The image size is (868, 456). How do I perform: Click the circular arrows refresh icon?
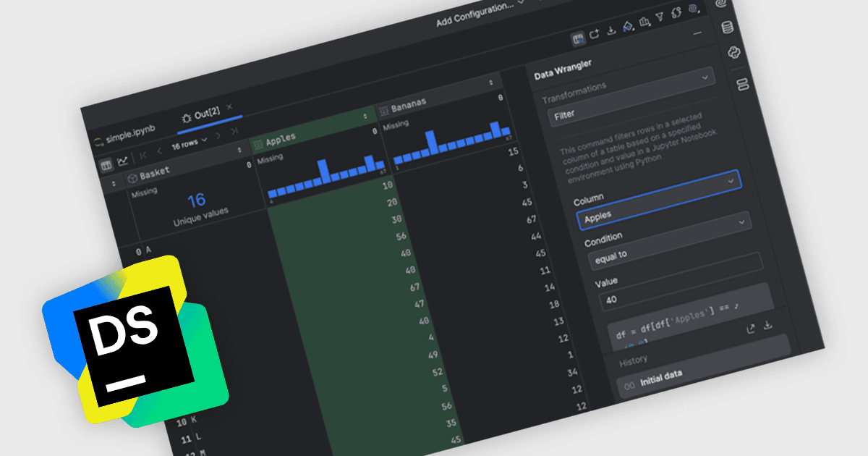point(676,14)
